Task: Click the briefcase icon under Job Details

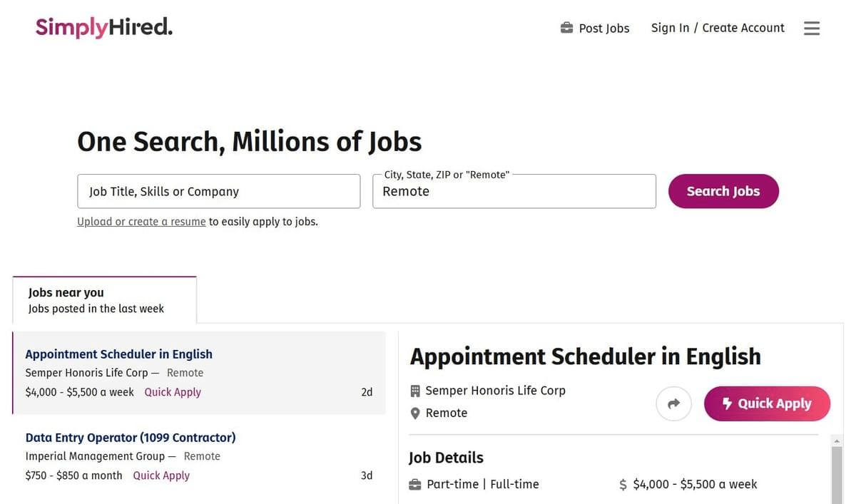Action: [415, 483]
